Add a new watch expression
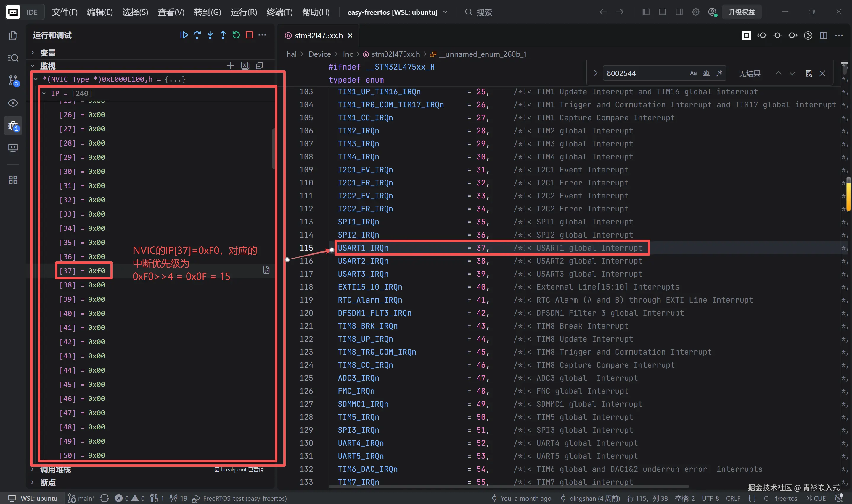Viewport: 852px width, 504px height. point(230,65)
